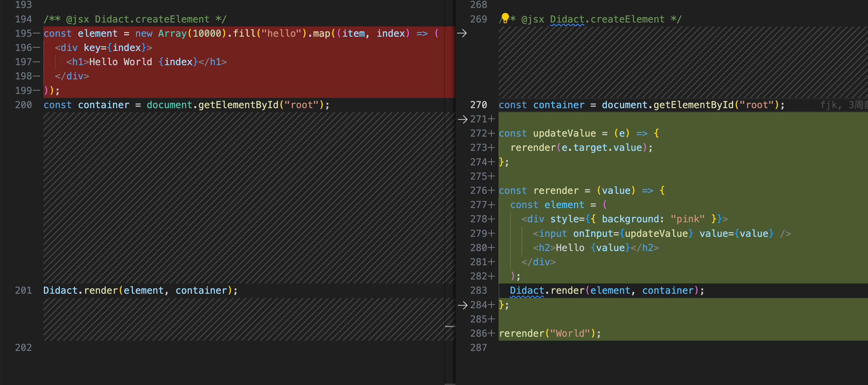Click the "pink" string on line 278
868x385 pixels.
pyautogui.click(x=687, y=219)
